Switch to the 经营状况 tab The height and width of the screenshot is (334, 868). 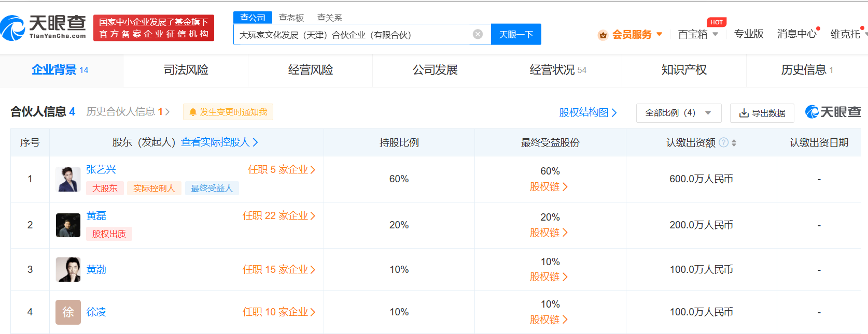point(559,70)
